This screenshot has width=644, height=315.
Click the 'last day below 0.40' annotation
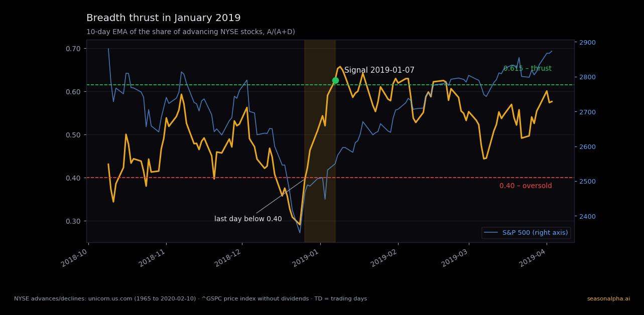click(248, 219)
